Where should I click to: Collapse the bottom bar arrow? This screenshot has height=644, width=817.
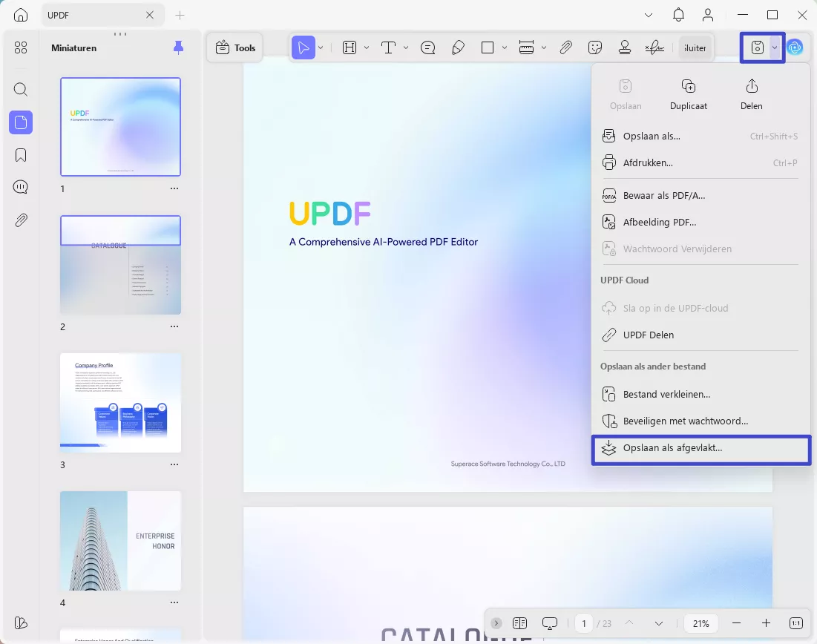[x=496, y=623]
